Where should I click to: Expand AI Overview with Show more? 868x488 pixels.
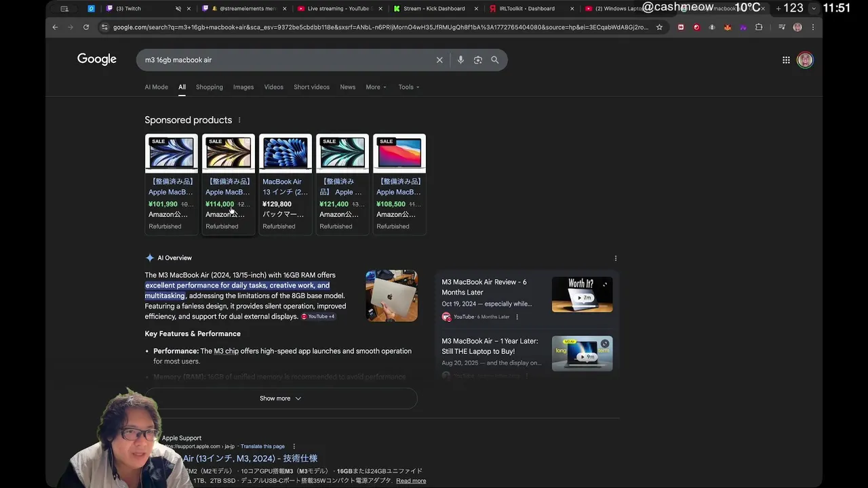pyautogui.click(x=281, y=399)
